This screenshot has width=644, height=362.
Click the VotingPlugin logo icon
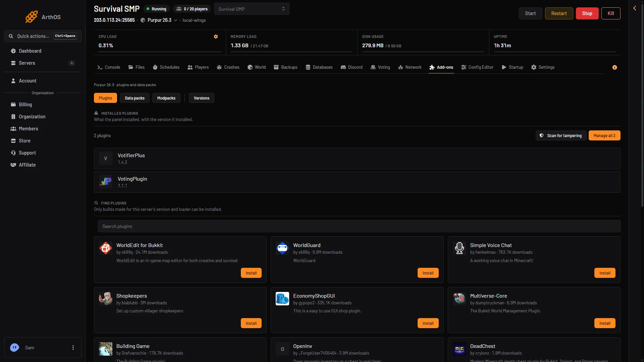click(106, 182)
